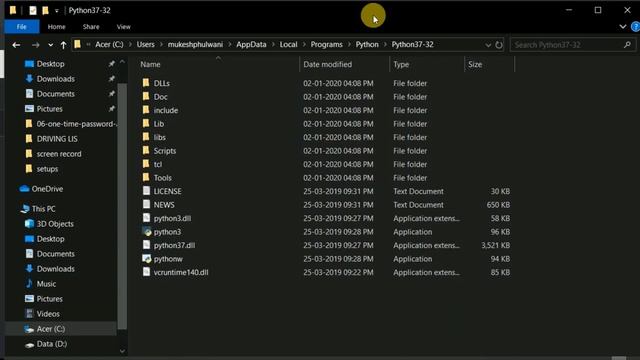Click New folder icon in quick access toolbar

click(x=45, y=10)
